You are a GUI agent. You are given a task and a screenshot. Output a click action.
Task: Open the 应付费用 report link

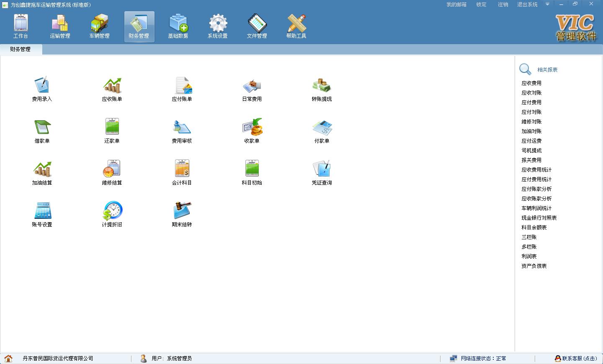531,103
